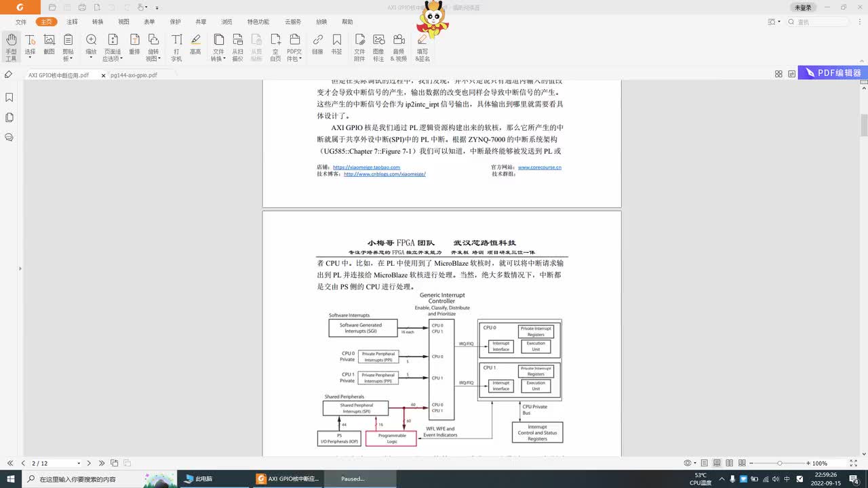
Task: Open the Zoom dropdown arrow under 缩放
Action: pos(91,58)
